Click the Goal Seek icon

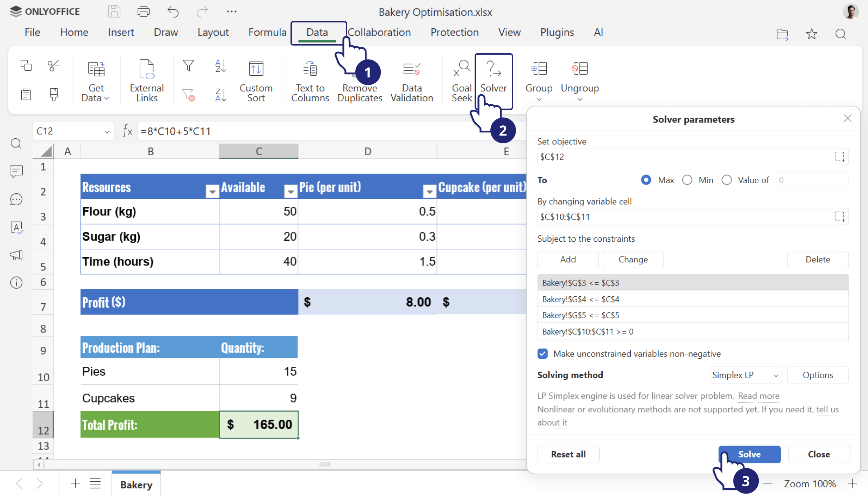(461, 68)
